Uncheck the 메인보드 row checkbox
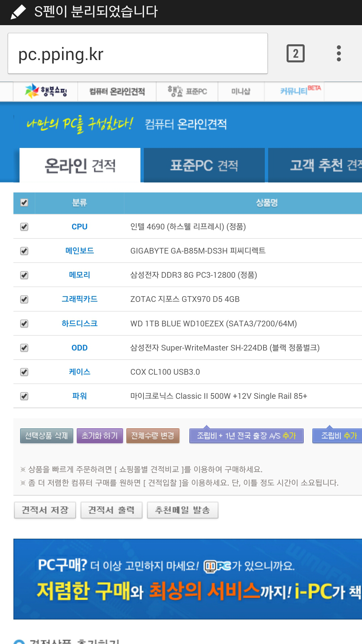 click(24, 251)
